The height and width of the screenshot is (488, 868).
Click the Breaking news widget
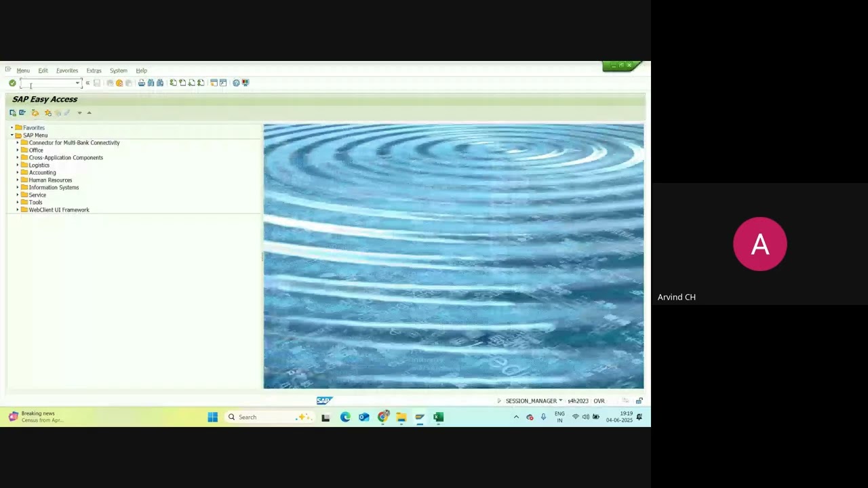[x=35, y=417]
